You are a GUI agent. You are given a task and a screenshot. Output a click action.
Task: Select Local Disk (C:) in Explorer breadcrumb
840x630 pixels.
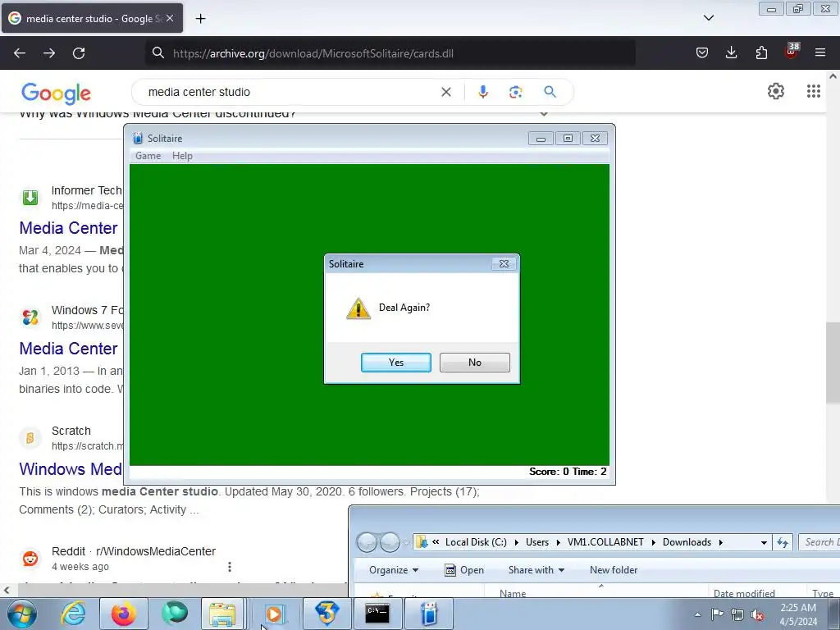(476, 542)
